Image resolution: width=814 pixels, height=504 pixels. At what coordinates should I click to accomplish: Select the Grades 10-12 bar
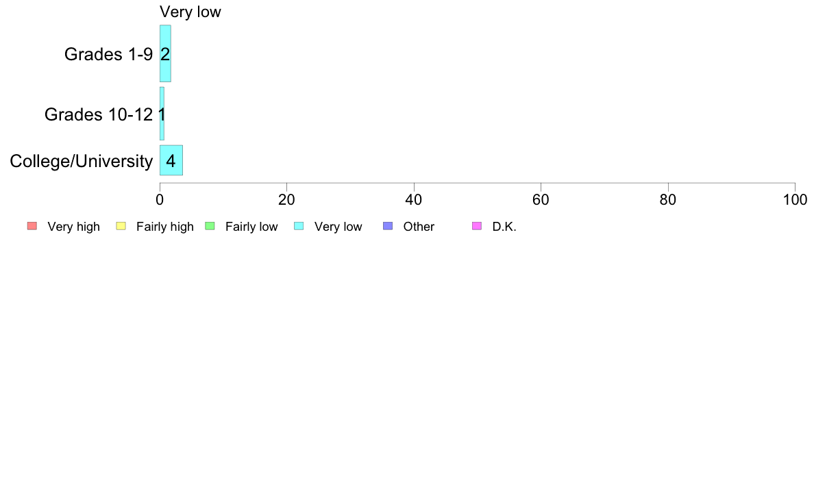(162, 114)
